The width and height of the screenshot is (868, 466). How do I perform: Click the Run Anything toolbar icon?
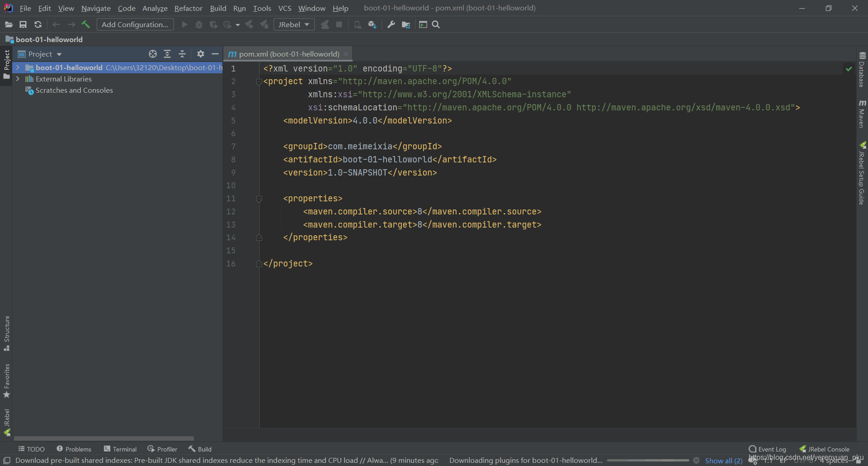click(423, 24)
